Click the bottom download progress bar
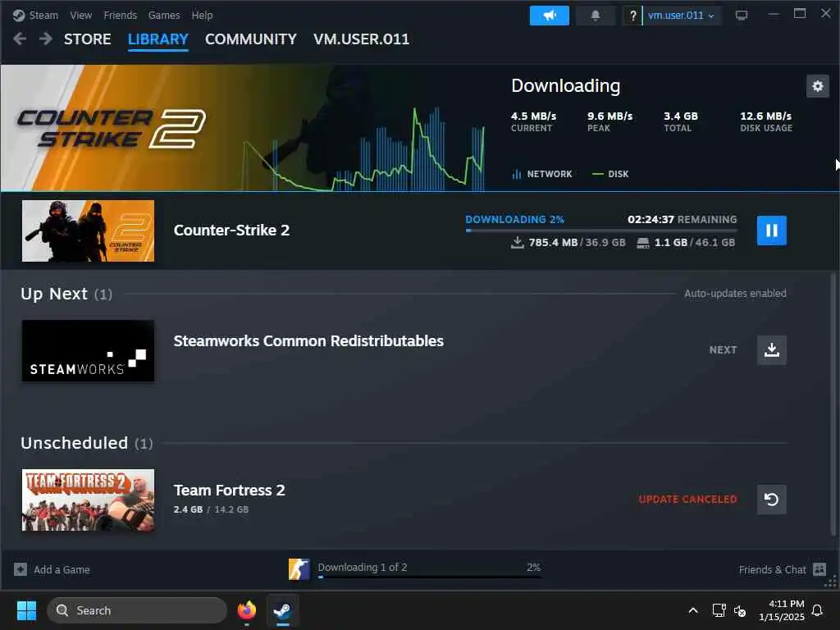 [429, 577]
